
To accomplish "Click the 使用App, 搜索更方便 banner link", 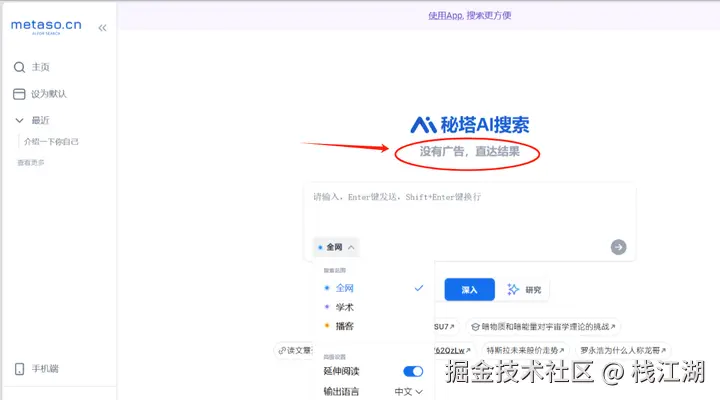I will point(469,16).
